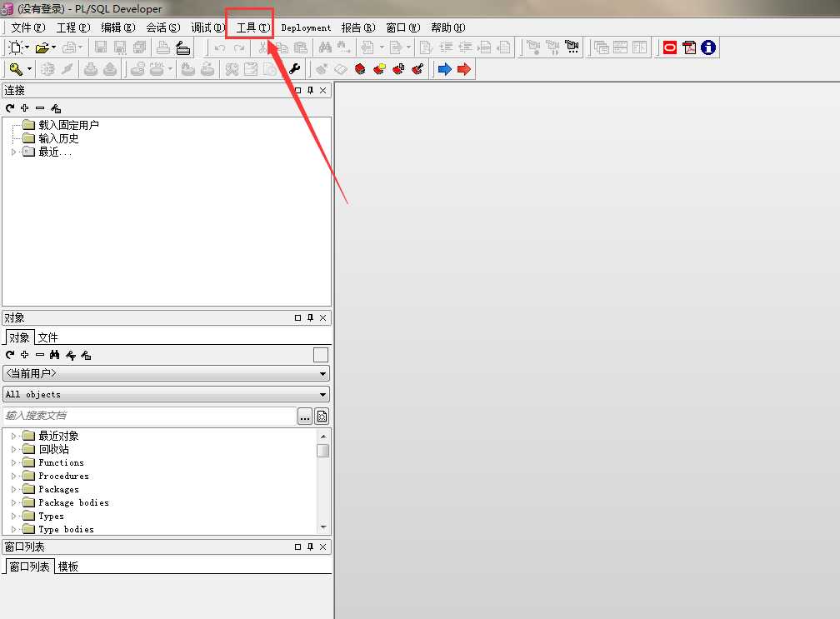Expand the 最近... connection folder
The image size is (840, 619).
click(14, 152)
